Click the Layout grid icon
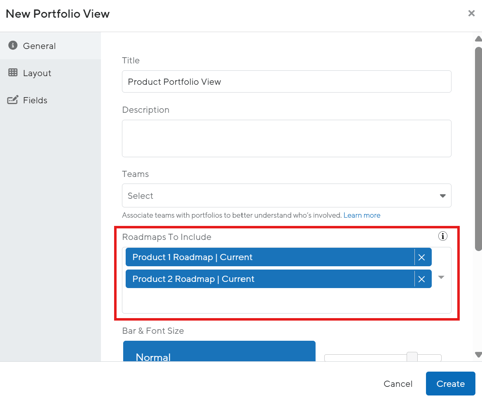The height and width of the screenshot is (400, 482). (x=13, y=72)
